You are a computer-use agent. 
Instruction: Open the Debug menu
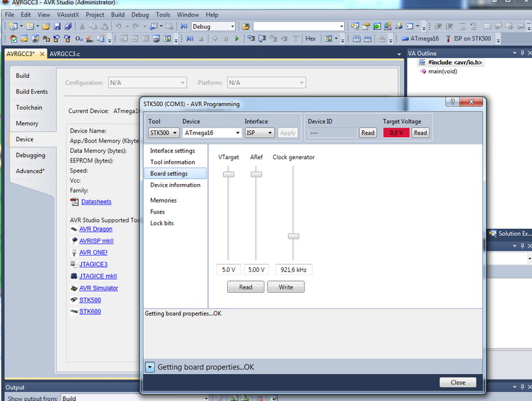[x=140, y=14]
